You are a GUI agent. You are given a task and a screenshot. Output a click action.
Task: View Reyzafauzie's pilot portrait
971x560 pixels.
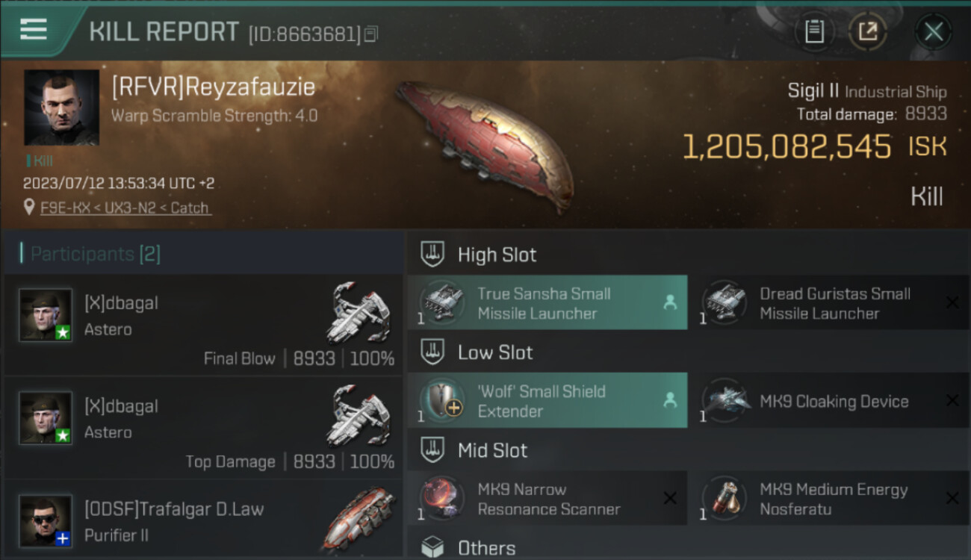click(61, 108)
